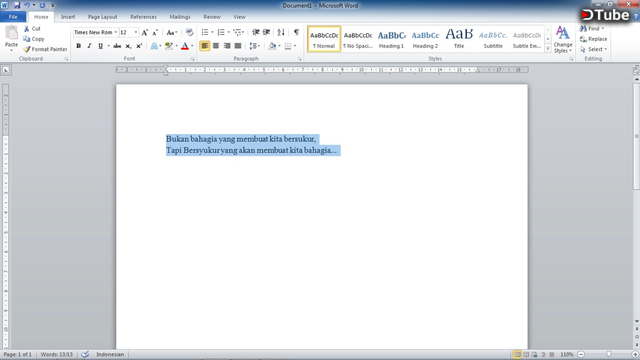Click the tab selector at ruler corner
This screenshot has height=360, width=640.
tap(6, 70)
